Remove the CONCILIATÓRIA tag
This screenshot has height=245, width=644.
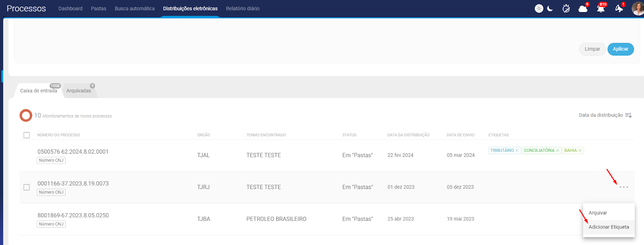pyautogui.click(x=558, y=150)
